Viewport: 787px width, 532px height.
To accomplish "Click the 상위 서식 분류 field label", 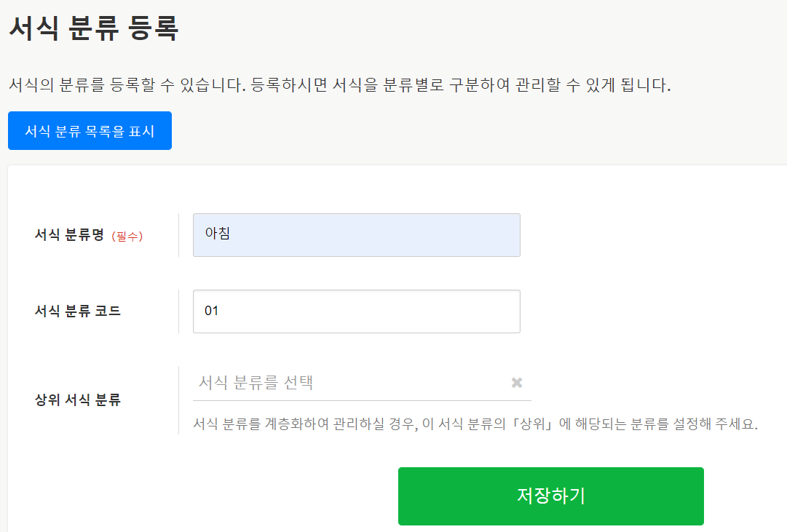I will point(78,400).
